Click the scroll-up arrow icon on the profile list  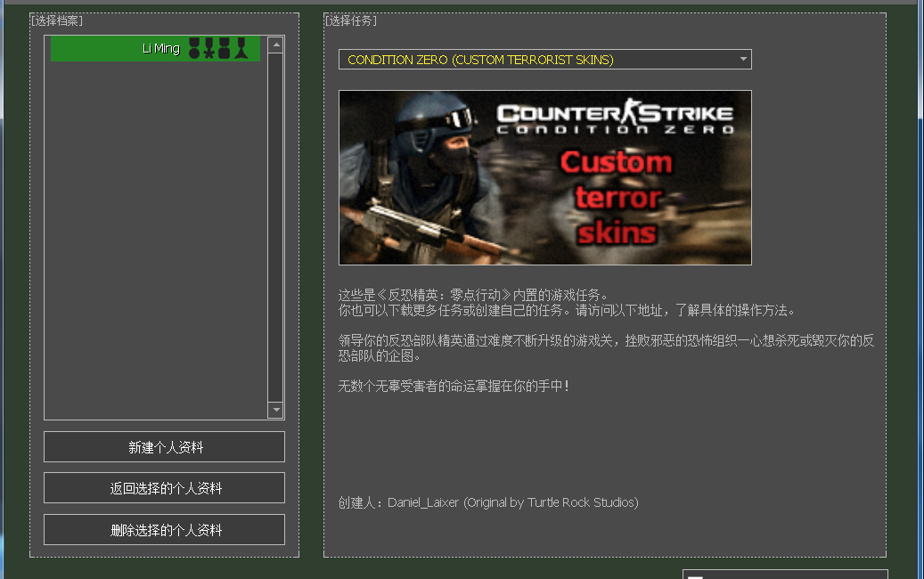pyautogui.click(x=276, y=45)
